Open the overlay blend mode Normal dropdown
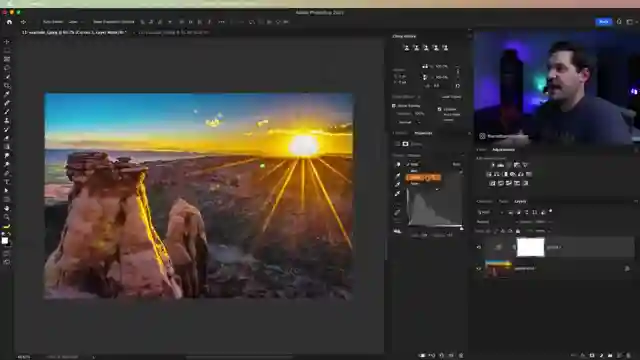 pos(409,122)
